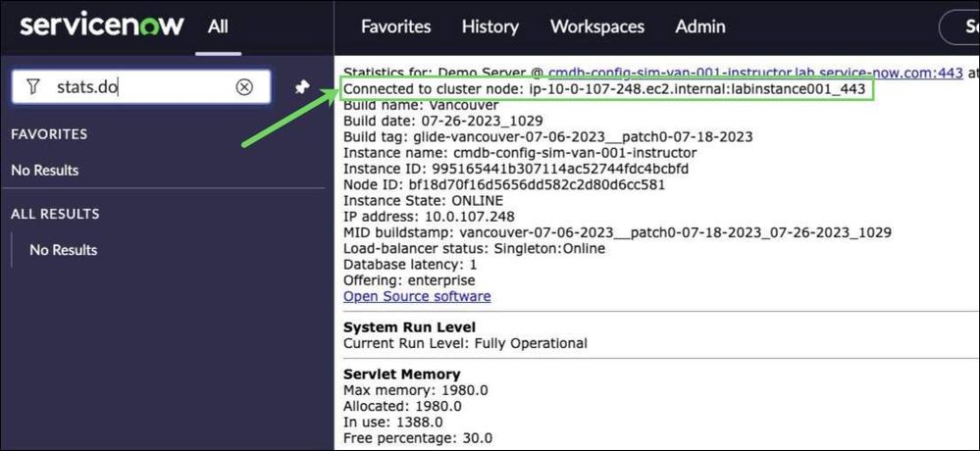This screenshot has width=980, height=451.
Task: Open the Admin menu
Action: pos(700,26)
